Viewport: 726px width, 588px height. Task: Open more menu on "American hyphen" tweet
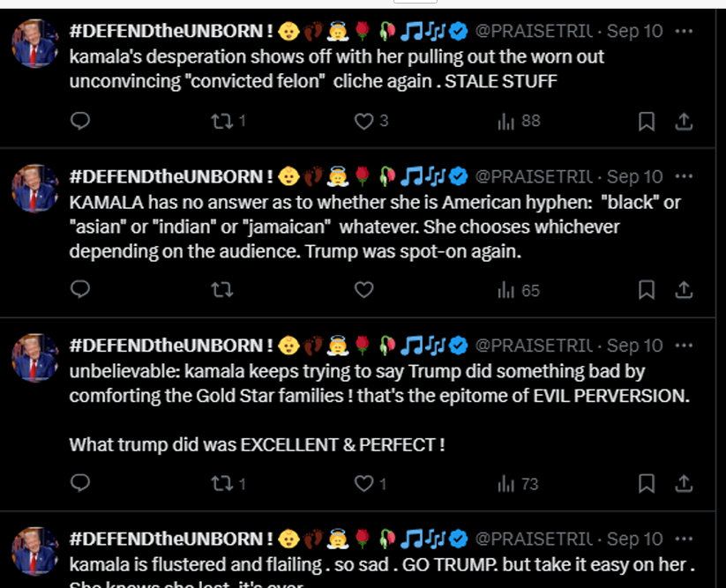pyautogui.click(x=684, y=177)
